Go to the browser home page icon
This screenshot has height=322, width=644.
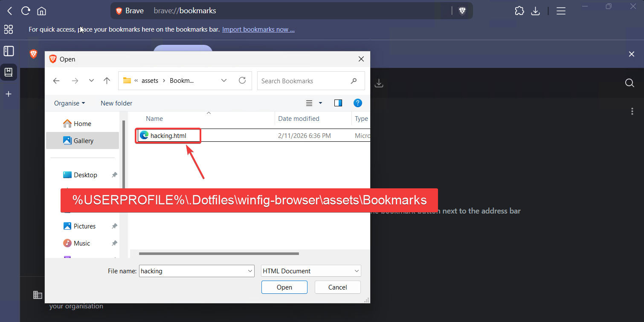41,11
